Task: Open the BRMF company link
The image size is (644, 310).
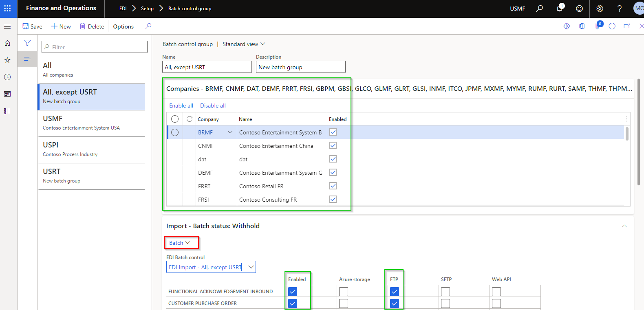Action: 205,132
